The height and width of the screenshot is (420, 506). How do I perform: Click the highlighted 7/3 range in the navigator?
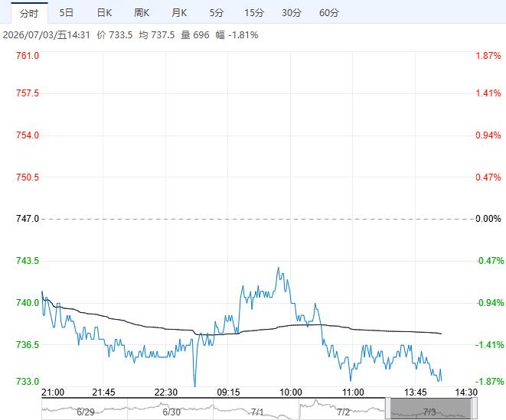[431, 409]
